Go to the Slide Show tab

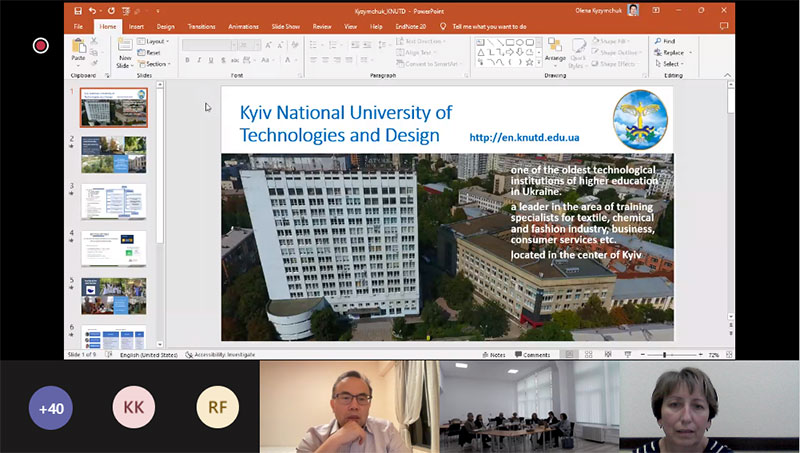pyautogui.click(x=285, y=27)
